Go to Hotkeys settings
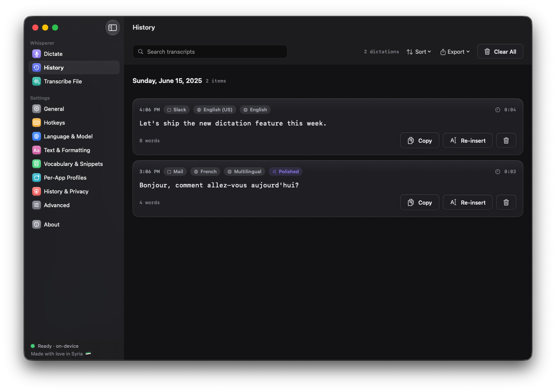 74,122
